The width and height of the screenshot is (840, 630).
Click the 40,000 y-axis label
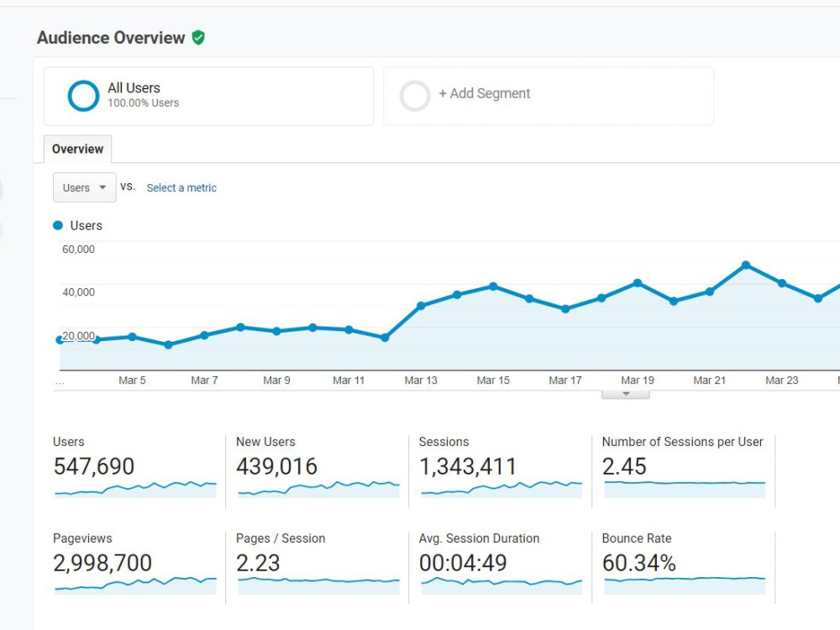tap(78, 292)
